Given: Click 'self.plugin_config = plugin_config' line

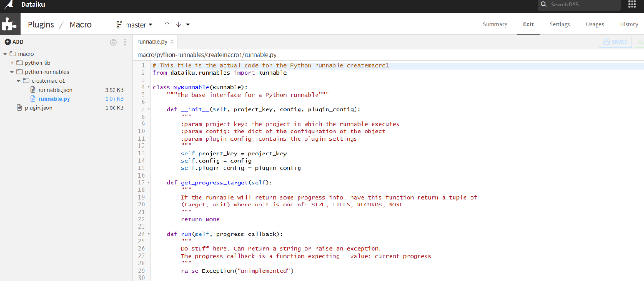Looking at the screenshot, I should [241, 168].
